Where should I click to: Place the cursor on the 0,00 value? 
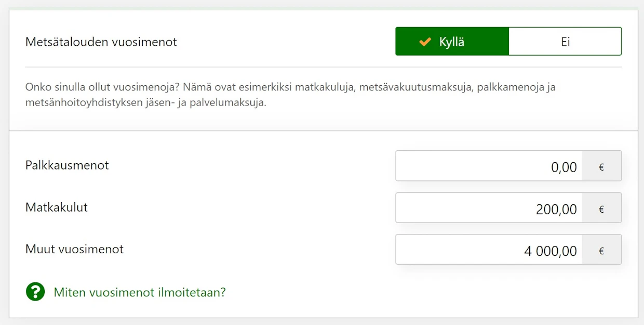[x=564, y=167]
